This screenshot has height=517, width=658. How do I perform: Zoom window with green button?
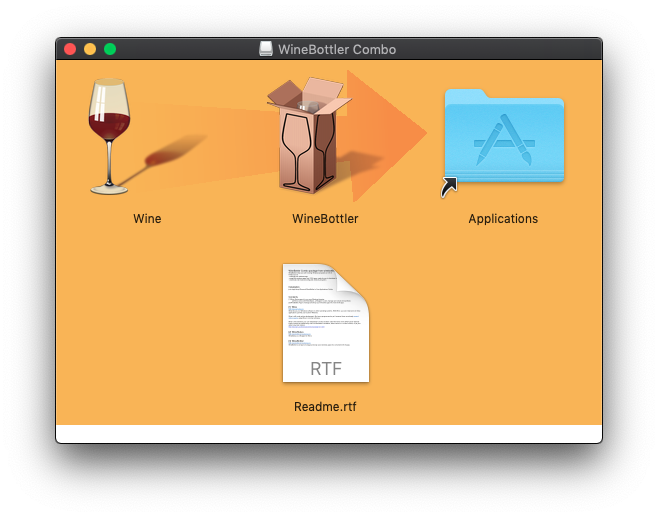pos(110,49)
